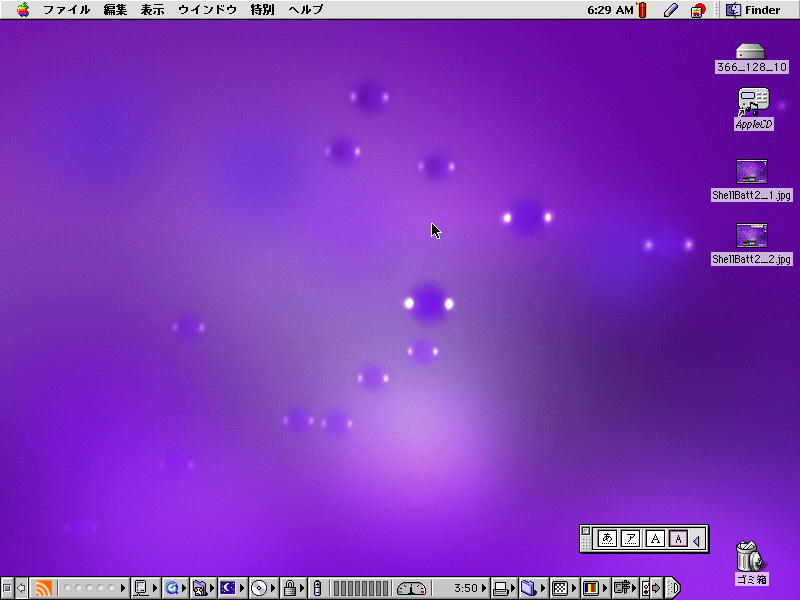Click the 6:29 AM menu bar clock
The height and width of the screenshot is (600, 800).
610,10
